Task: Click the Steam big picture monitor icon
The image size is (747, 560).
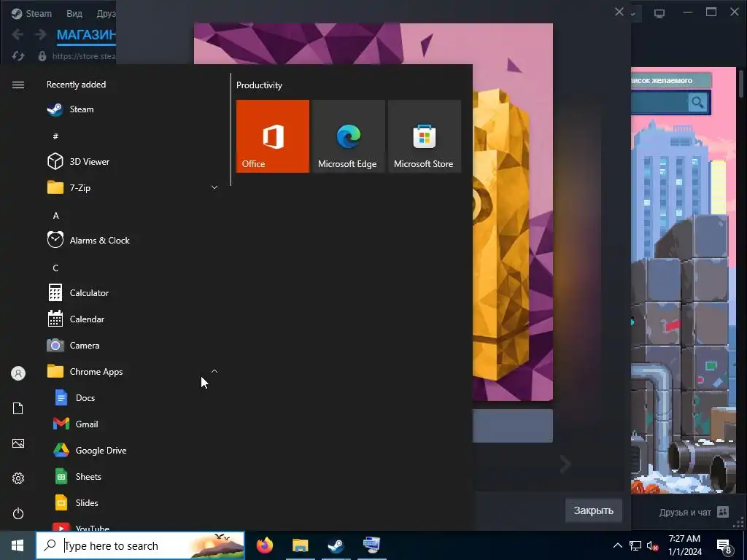Action: 659,13
